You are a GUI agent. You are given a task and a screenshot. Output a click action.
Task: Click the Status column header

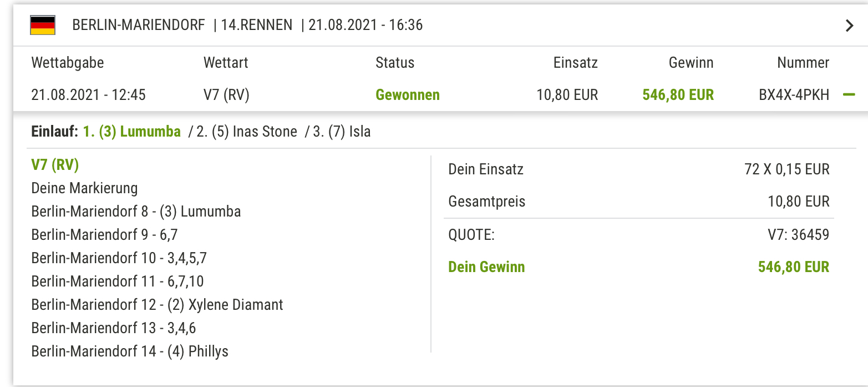click(395, 63)
